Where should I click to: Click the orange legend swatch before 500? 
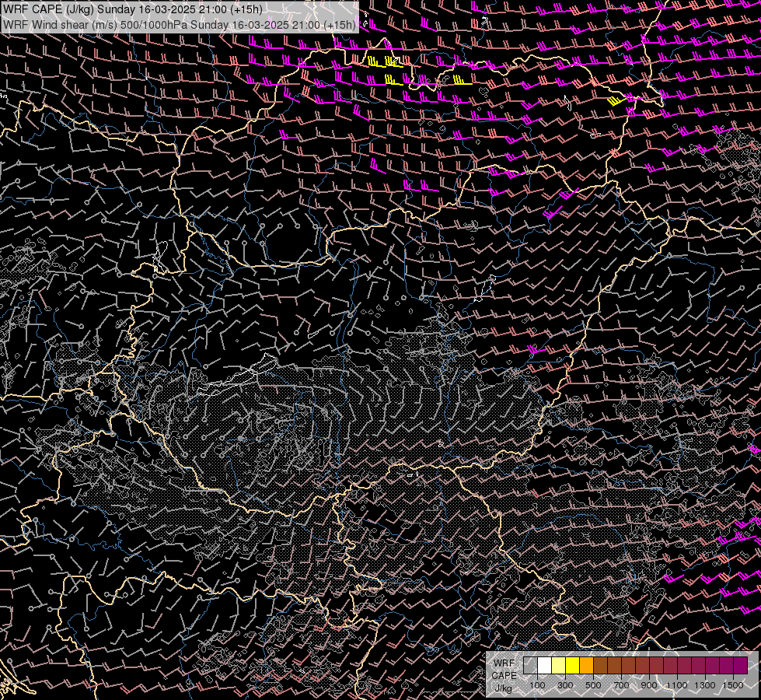click(586, 666)
